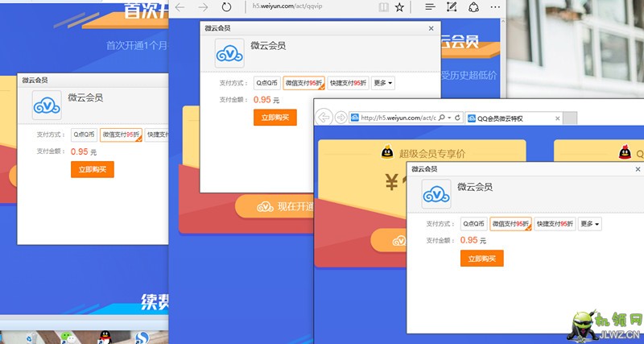Go back in the Edge browser window
This screenshot has height=344, width=644.
pyautogui.click(x=180, y=7)
